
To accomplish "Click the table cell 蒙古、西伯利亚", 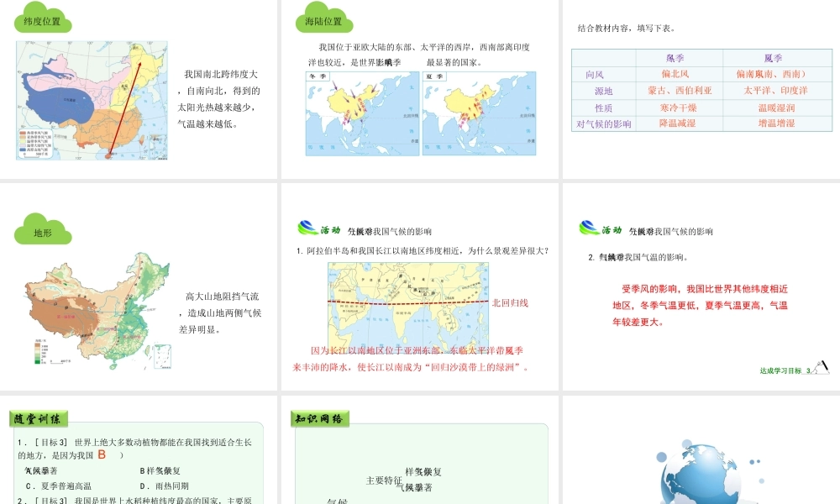I will [680, 91].
